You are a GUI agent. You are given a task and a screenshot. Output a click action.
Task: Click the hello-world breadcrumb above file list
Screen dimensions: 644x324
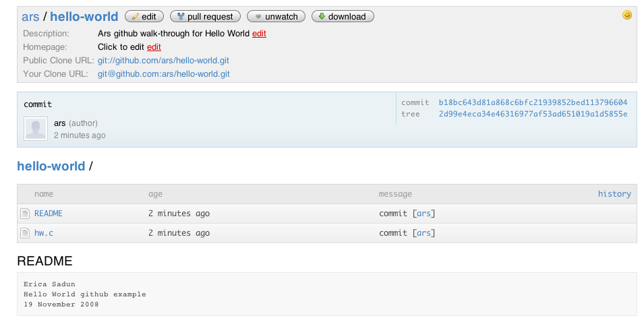coord(51,166)
